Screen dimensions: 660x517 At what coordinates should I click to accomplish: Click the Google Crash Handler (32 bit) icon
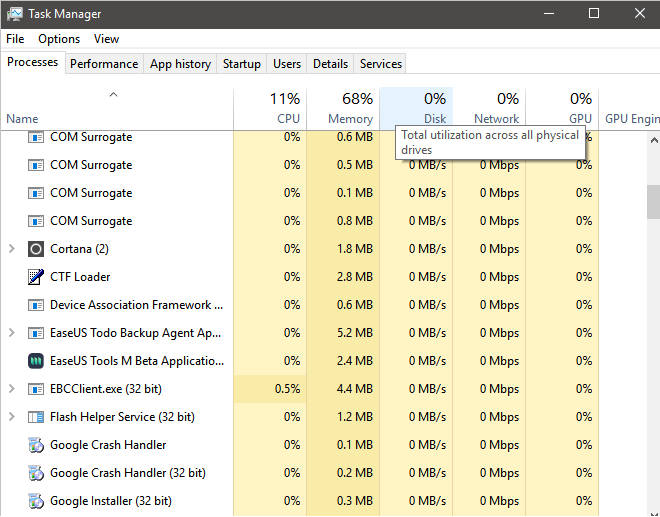[36, 473]
